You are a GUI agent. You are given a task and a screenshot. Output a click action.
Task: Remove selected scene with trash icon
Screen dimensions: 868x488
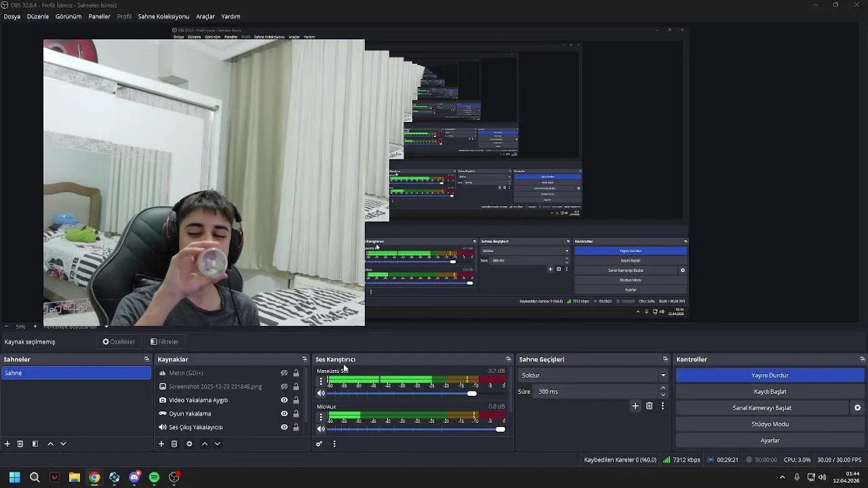[x=20, y=444]
